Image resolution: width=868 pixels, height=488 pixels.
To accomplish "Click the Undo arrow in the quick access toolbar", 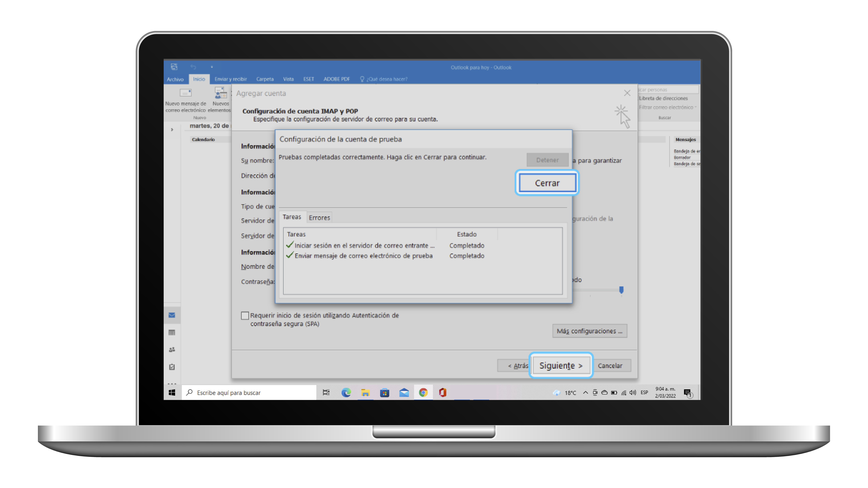I will [x=193, y=67].
